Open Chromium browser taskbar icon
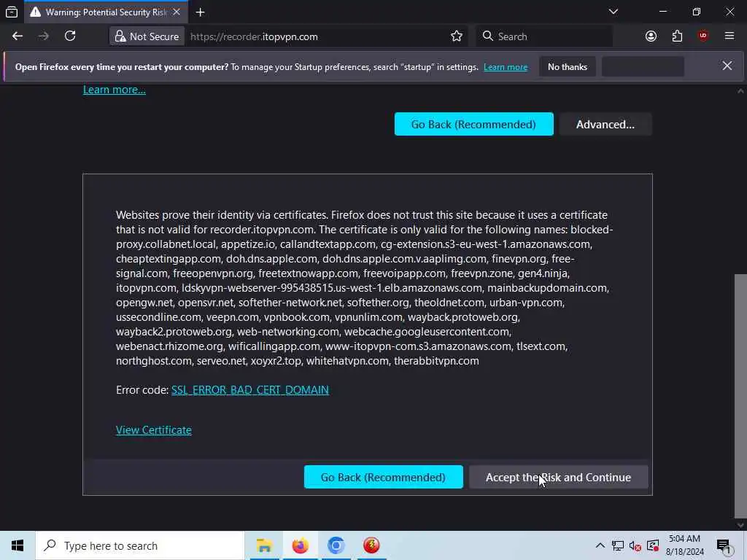The height and width of the screenshot is (560, 747). point(336,545)
